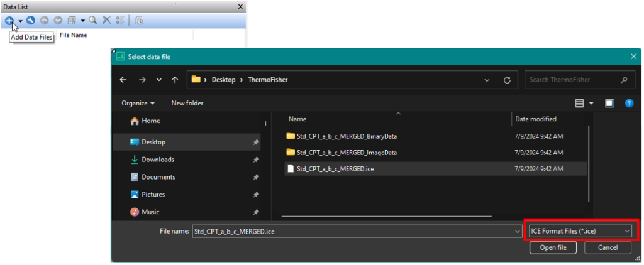The image size is (644, 265).
Task: Click the move up arrow icon
Action: pos(44,21)
